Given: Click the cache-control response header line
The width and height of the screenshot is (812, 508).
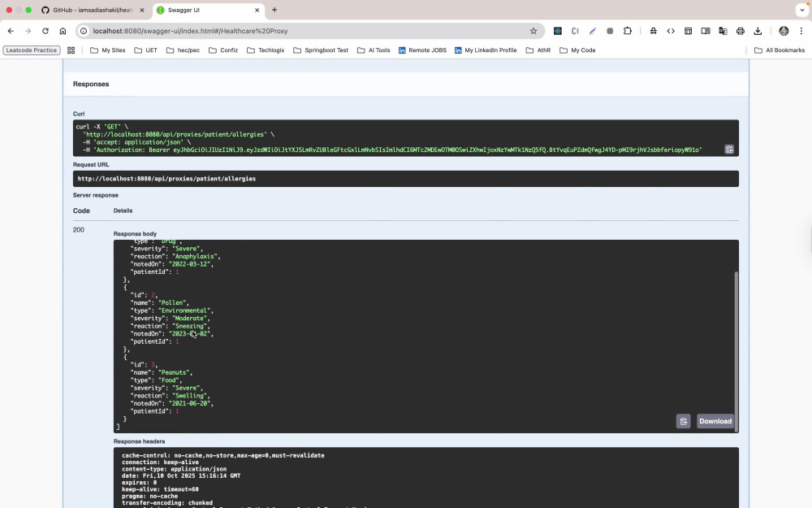Looking at the screenshot, I should click(x=223, y=456).
